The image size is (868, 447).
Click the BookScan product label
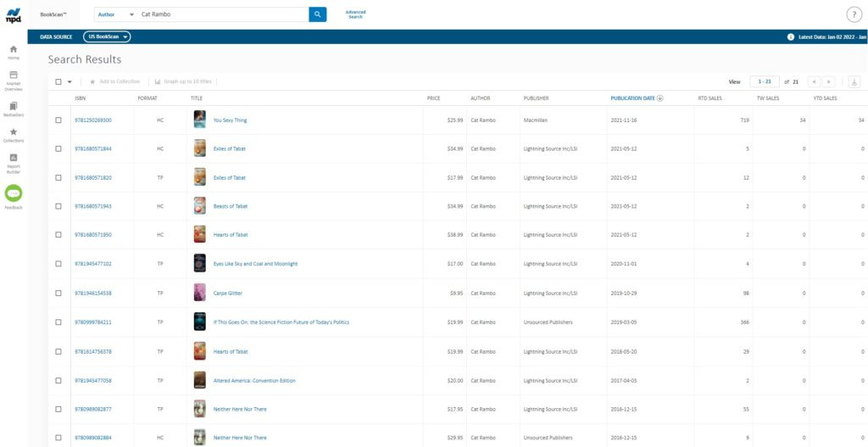point(53,14)
